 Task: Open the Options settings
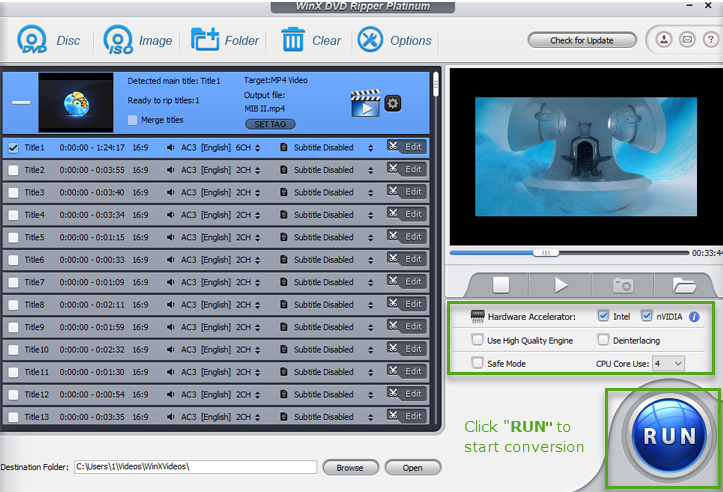point(394,40)
